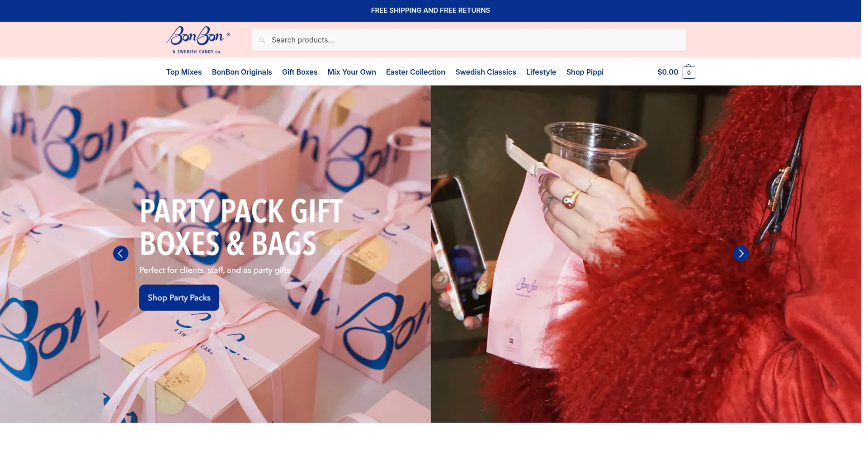Open the Top Mixes menu
The image size is (868, 449).
coord(184,72)
